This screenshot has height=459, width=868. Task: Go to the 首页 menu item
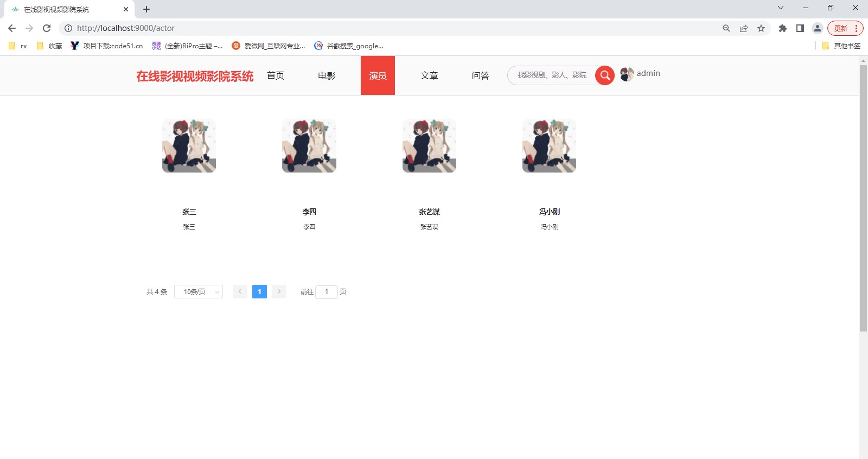[276, 75]
